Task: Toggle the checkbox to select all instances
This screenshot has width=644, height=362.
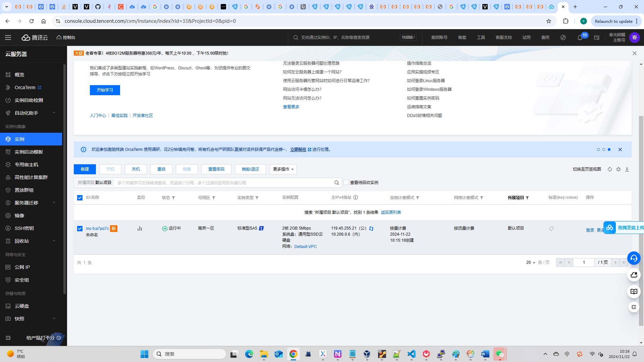Action: [80, 197]
